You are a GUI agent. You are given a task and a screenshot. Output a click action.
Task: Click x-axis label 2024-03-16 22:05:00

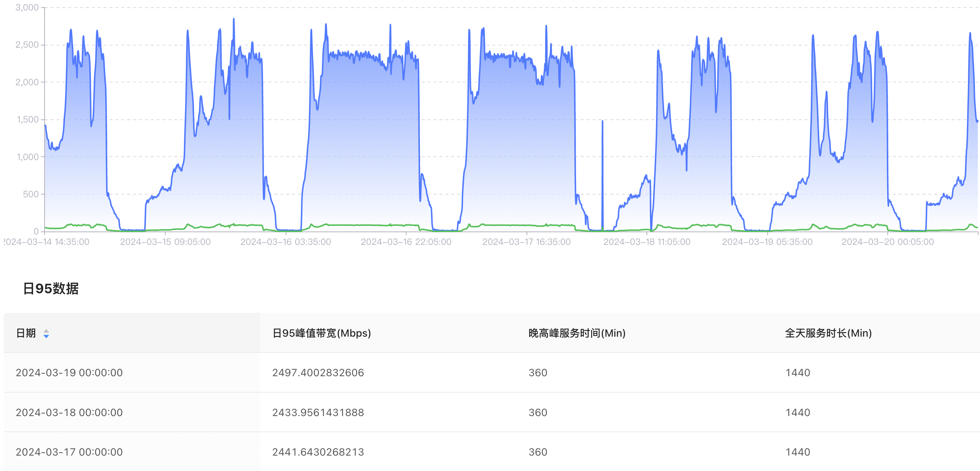406,242
